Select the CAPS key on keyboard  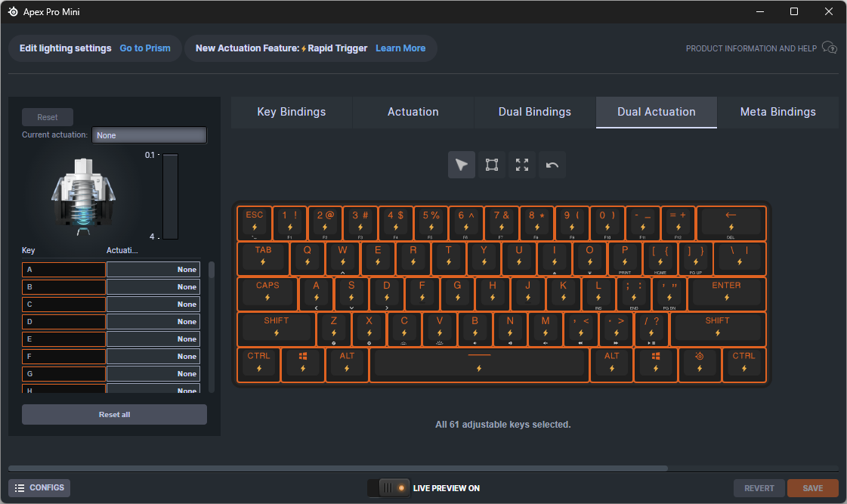(267, 294)
